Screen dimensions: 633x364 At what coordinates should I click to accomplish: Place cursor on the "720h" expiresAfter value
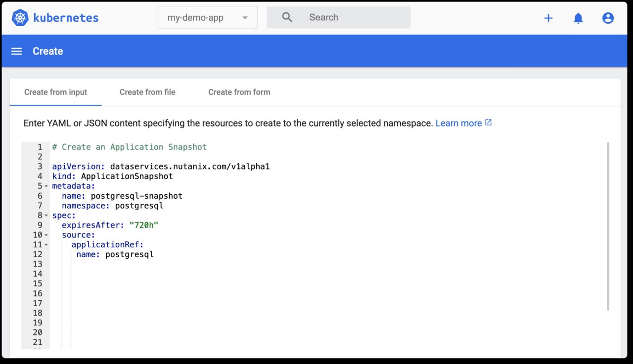(143, 226)
